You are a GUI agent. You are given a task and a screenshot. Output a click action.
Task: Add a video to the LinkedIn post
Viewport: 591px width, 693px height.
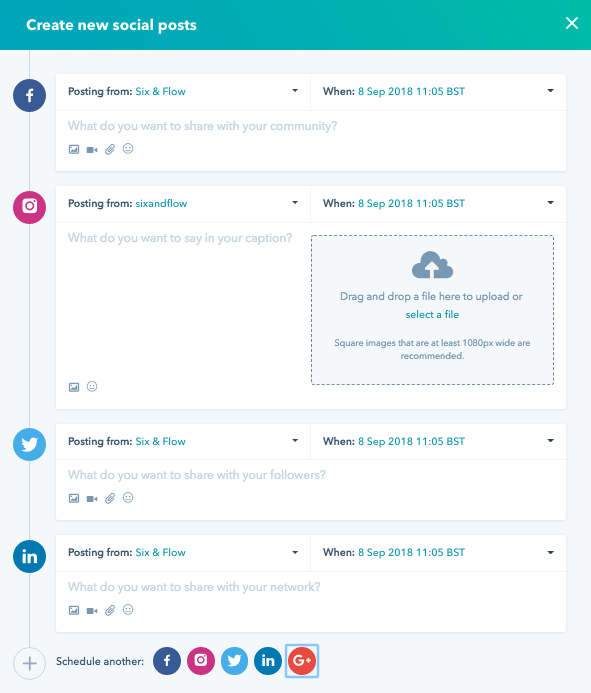92,611
